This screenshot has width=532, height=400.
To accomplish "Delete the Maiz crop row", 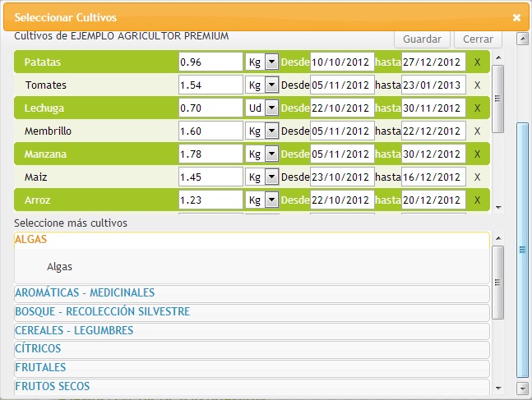I will pyautogui.click(x=477, y=177).
